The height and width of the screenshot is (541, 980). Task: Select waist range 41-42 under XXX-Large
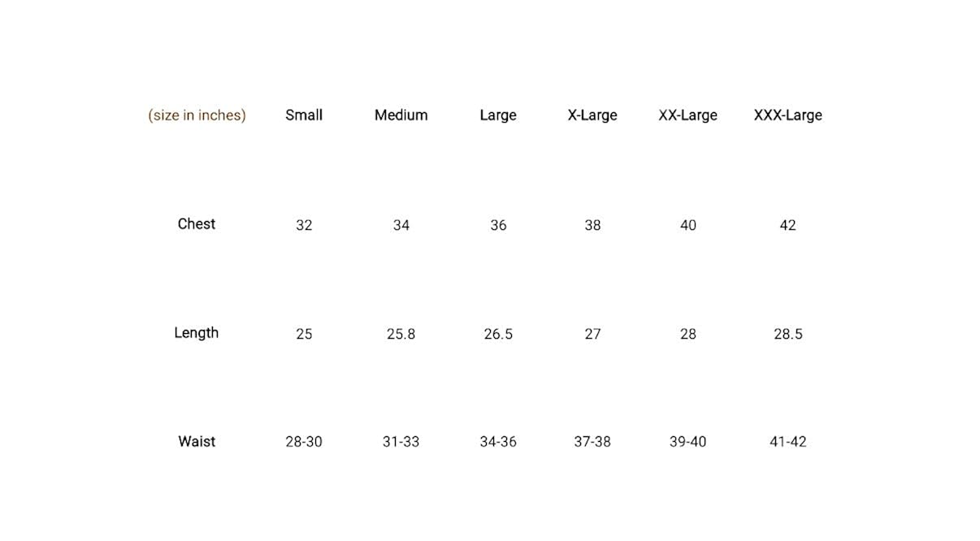(787, 442)
